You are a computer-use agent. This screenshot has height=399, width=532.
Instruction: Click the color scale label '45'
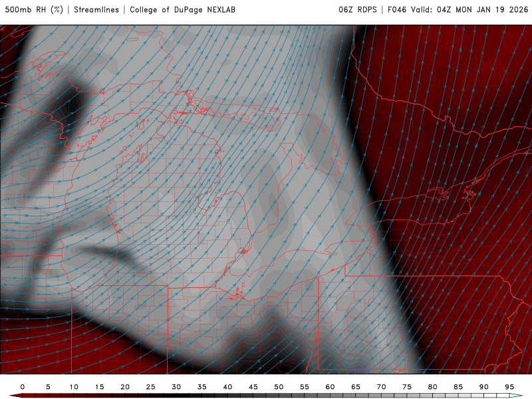[253, 387]
